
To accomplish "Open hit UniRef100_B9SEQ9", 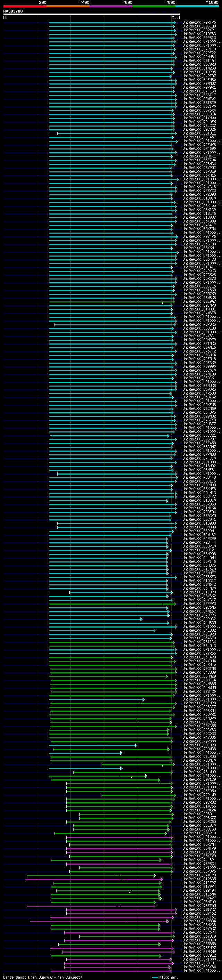I will 199,26.
